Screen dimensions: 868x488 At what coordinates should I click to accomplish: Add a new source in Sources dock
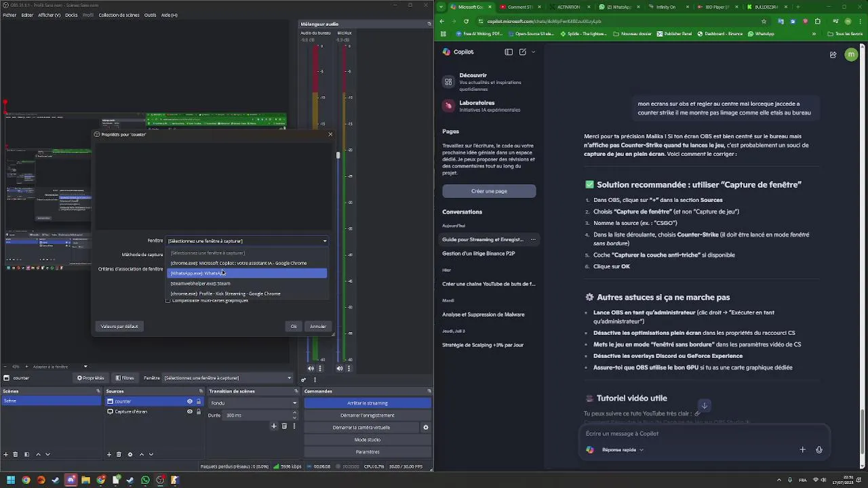coord(108,454)
